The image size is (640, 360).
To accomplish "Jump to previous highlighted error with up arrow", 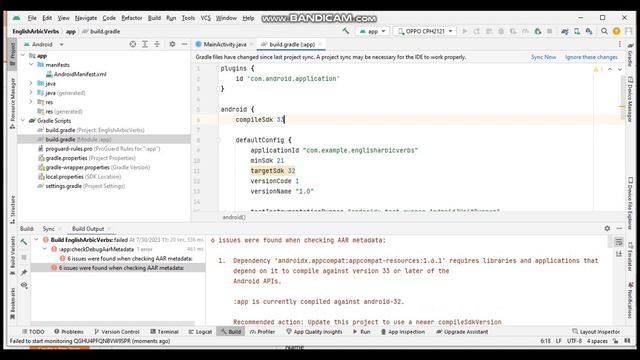I will (x=610, y=69).
